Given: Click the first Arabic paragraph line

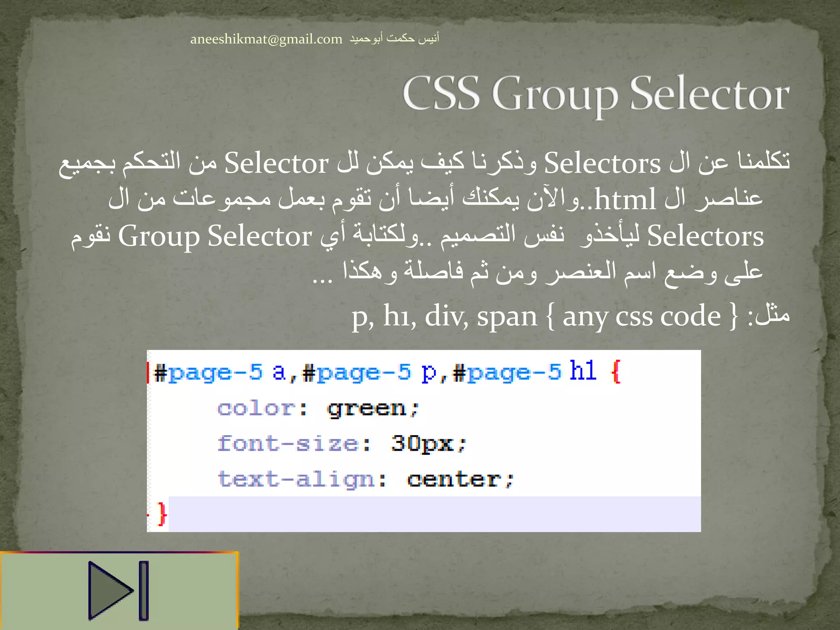Looking at the screenshot, I should click(424, 163).
